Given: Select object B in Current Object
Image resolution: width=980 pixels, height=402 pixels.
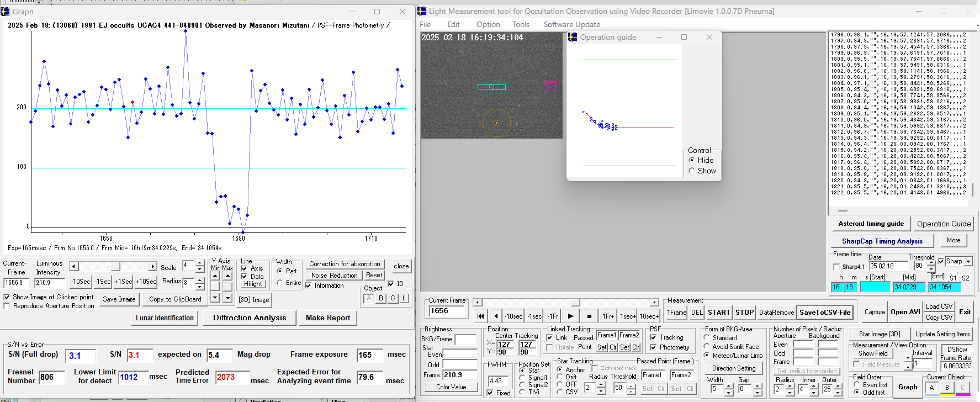Looking at the screenshot, I should pos(947,388).
